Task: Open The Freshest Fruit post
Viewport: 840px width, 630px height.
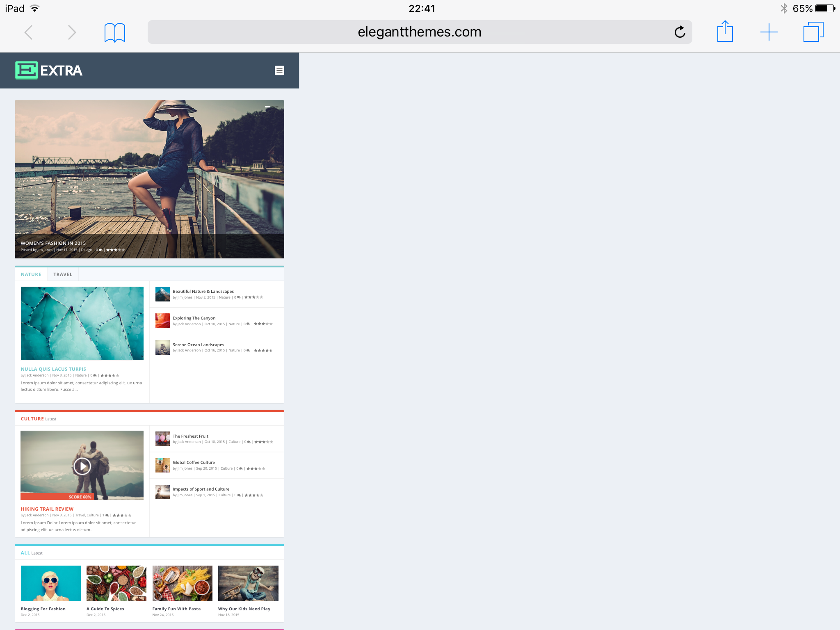Action: point(190,436)
